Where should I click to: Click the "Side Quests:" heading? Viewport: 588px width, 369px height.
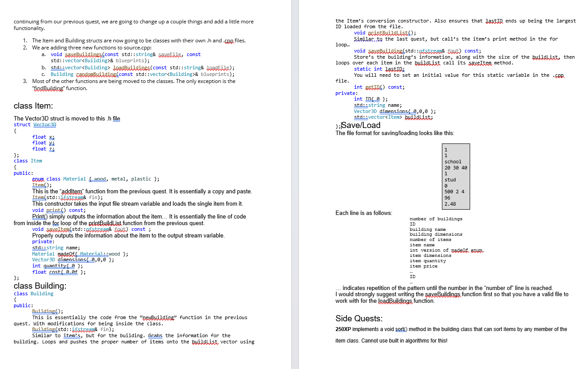coord(359,318)
